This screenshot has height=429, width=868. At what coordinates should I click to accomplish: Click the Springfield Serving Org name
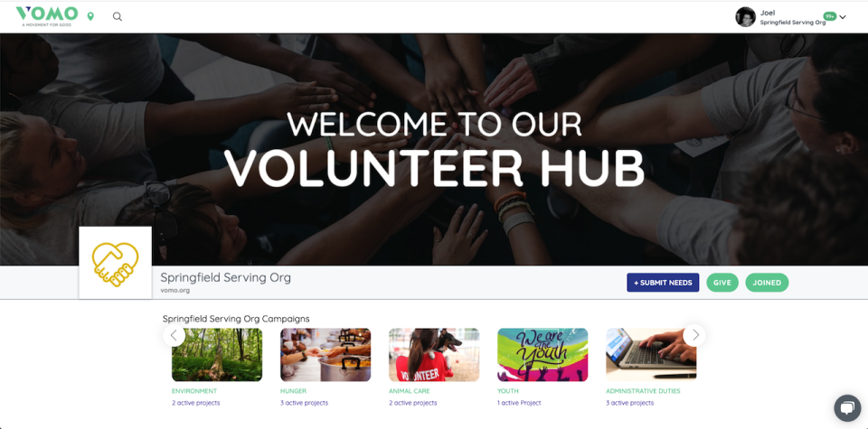[225, 277]
